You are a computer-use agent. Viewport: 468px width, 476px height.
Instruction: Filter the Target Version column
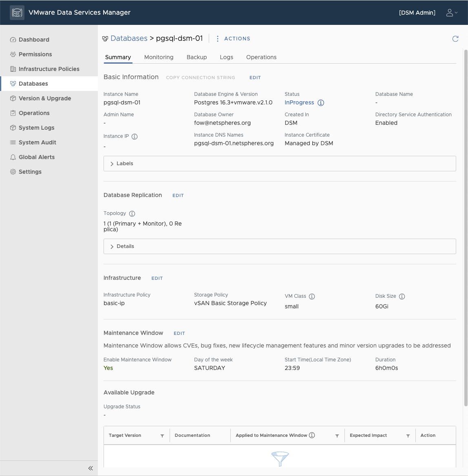click(x=162, y=436)
